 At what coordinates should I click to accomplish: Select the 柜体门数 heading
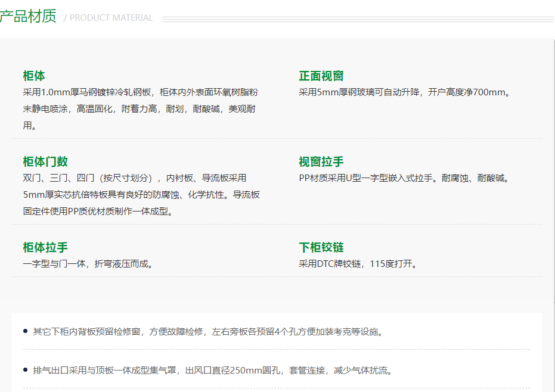tap(45, 161)
